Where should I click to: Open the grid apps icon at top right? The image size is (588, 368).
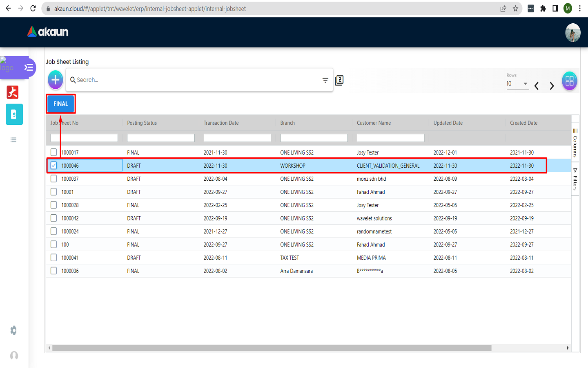(569, 81)
